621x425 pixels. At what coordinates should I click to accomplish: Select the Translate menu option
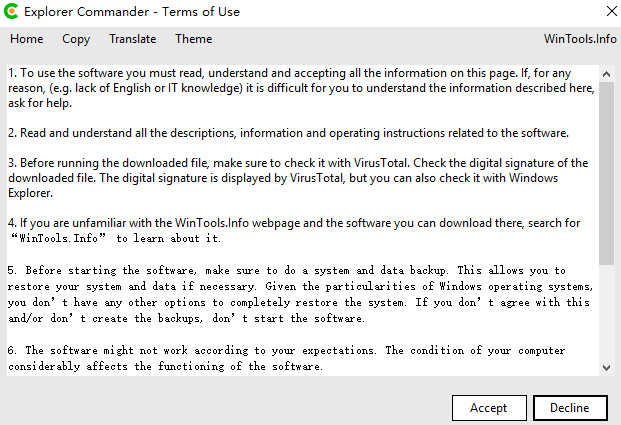point(133,39)
